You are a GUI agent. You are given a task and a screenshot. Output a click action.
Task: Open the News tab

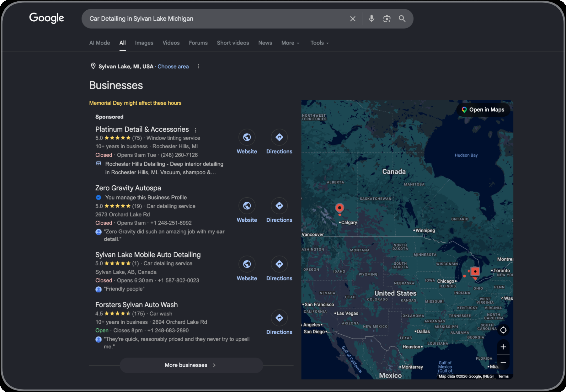pyautogui.click(x=265, y=43)
